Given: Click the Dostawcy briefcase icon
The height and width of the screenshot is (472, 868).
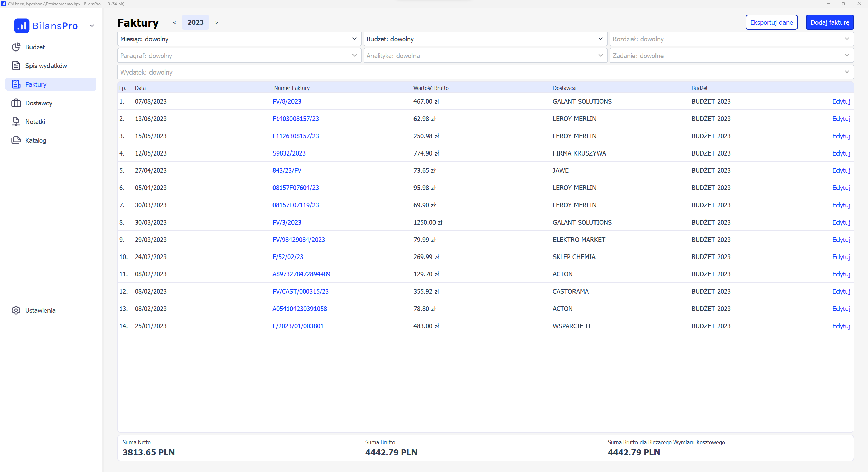Looking at the screenshot, I should tap(16, 103).
